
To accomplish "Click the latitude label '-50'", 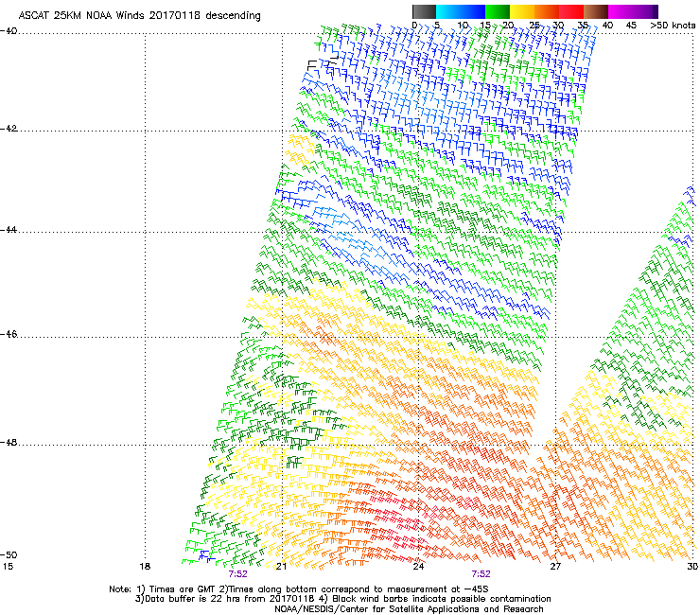I will pyautogui.click(x=9, y=554).
